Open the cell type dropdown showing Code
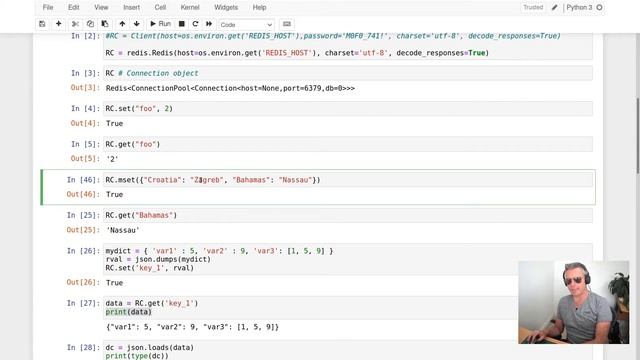Viewport: 640px width, 360px height. (246, 24)
